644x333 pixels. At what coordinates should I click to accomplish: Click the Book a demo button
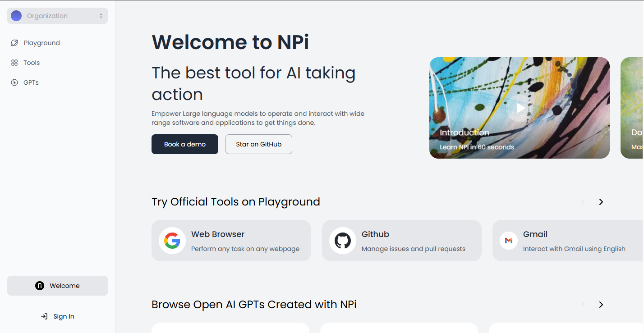tap(185, 144)
